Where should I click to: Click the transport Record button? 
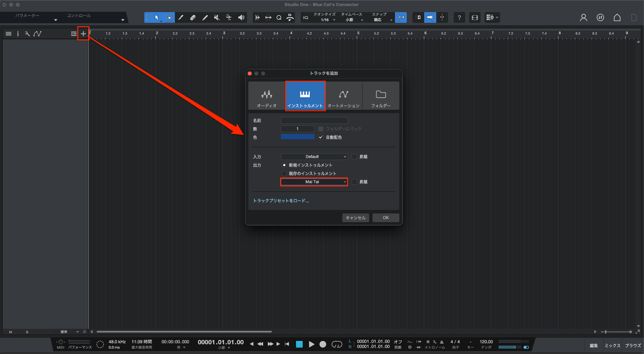click(x=323, y=344)
